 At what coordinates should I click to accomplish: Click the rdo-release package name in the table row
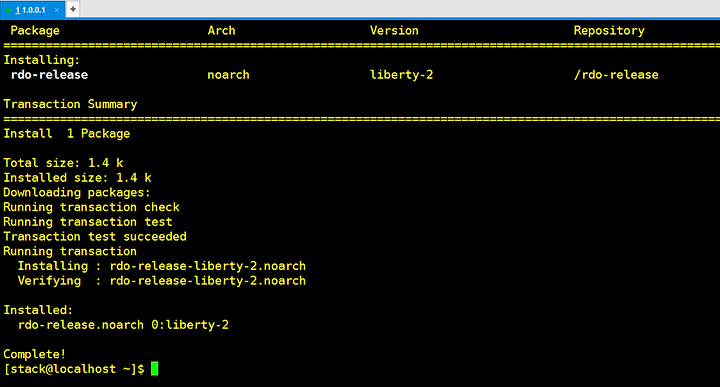[49, 75]
